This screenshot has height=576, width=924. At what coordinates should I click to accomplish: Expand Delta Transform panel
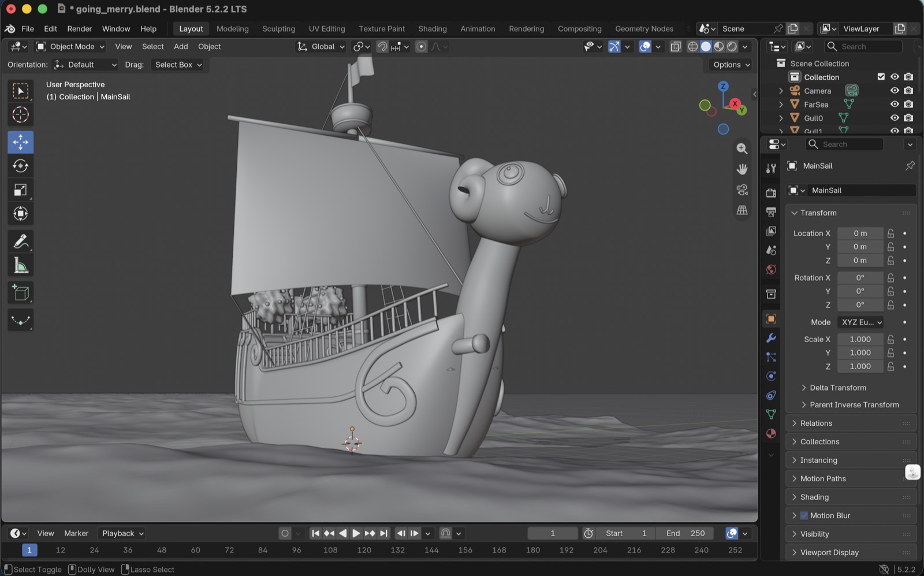click(x=837, y=388)
